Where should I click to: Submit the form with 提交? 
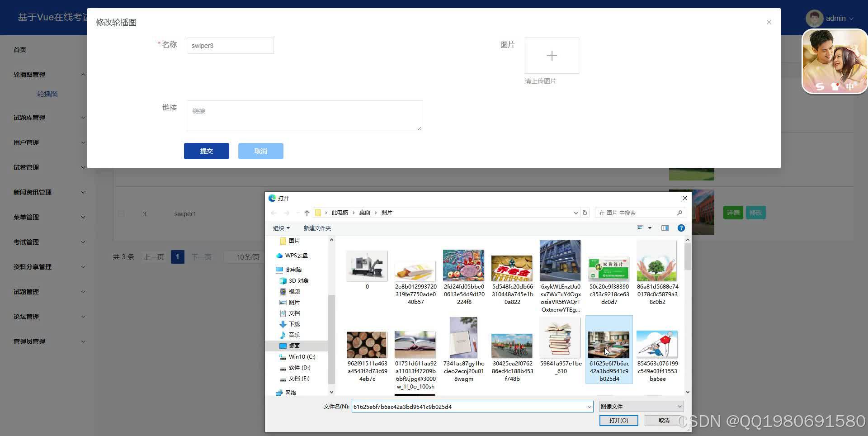coord(206,151)
